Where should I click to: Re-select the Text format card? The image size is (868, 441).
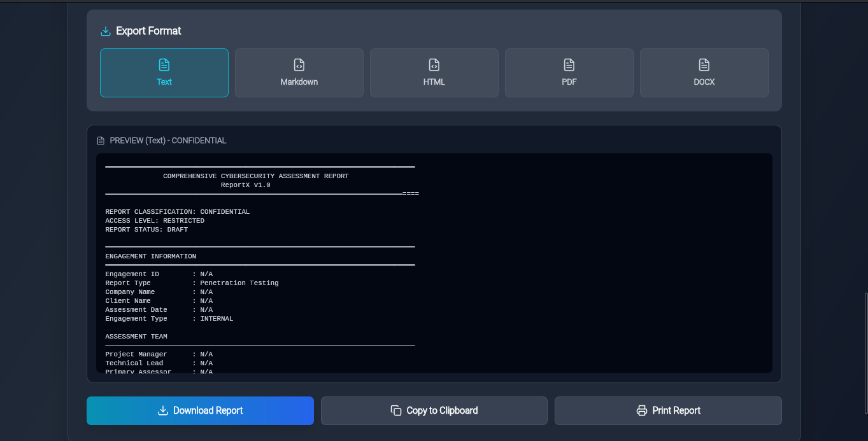pos(164,73)
